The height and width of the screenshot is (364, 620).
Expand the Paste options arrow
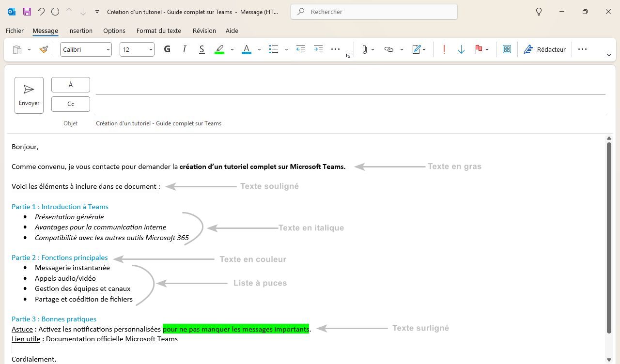tap(29, 49)
